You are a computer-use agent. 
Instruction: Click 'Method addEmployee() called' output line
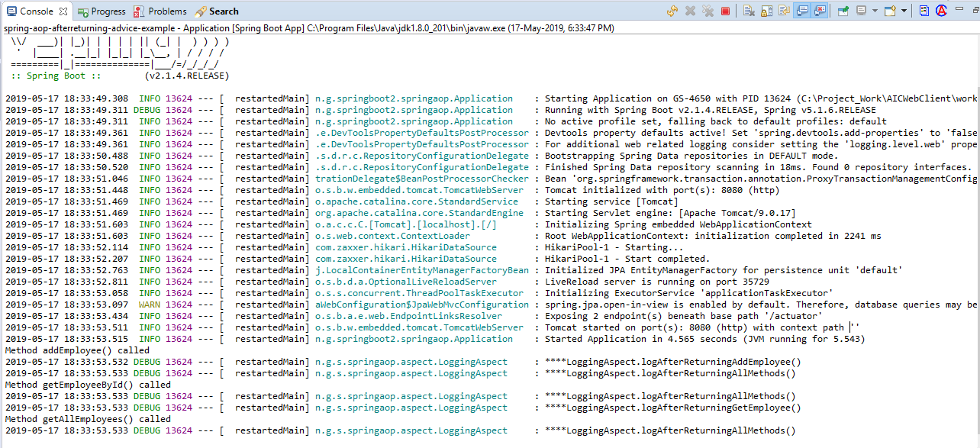coord(77,350)
